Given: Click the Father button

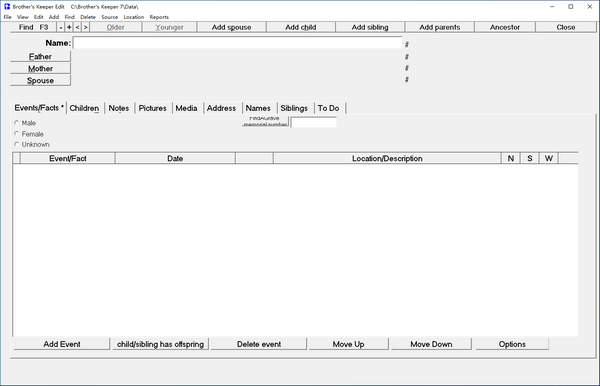Looking at the screenshot, I should 40,57.
